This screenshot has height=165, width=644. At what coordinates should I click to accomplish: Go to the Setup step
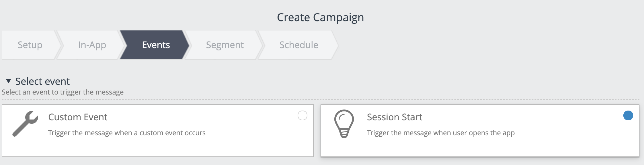[x=30, y=45]
